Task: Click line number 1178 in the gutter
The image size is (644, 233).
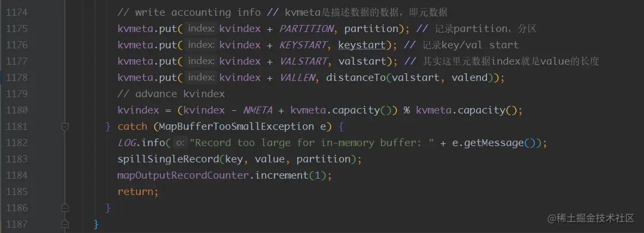Action: tap(17, 78)
